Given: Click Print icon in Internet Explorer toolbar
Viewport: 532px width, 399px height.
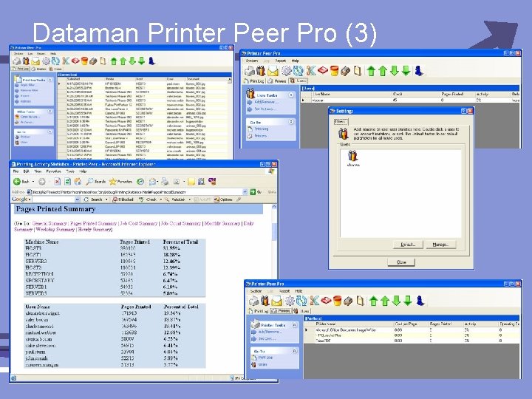Looking at the screenshot, I should [x=165, y=182].
